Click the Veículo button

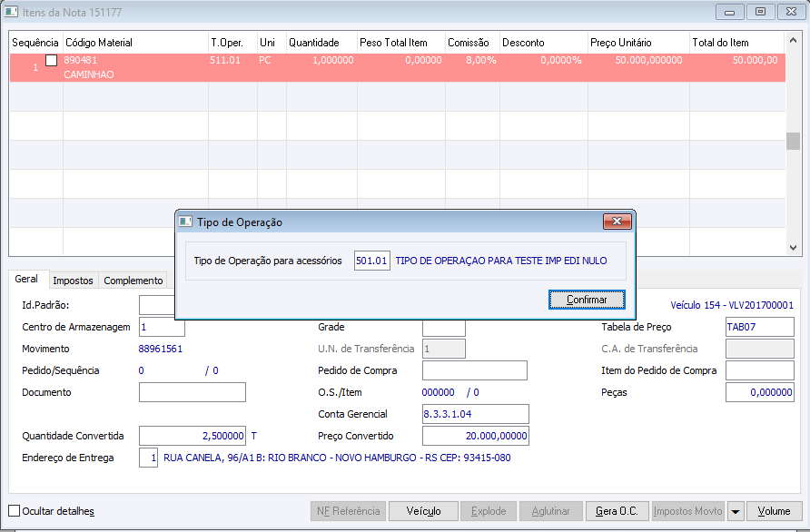pyautogui.click(x=423, y=511)
